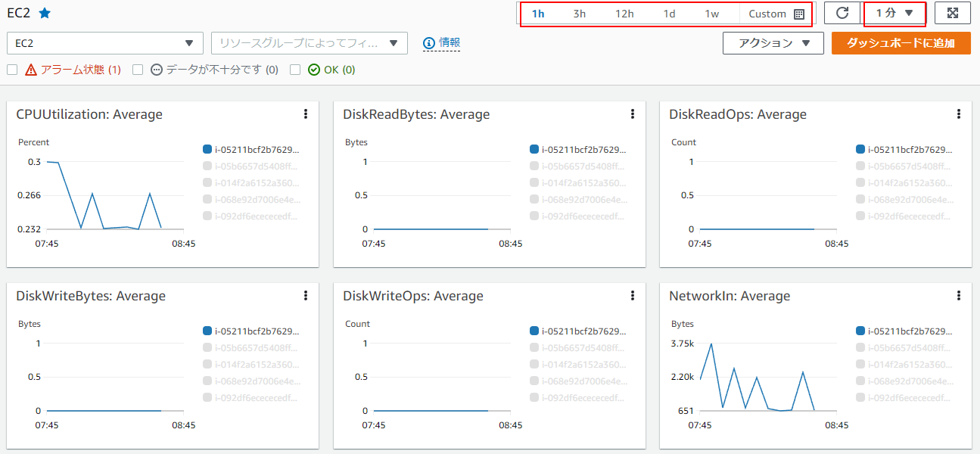Check the データが不十分です filter checkbox
This screenshot has width=980, height=454.
pos(138,70)
